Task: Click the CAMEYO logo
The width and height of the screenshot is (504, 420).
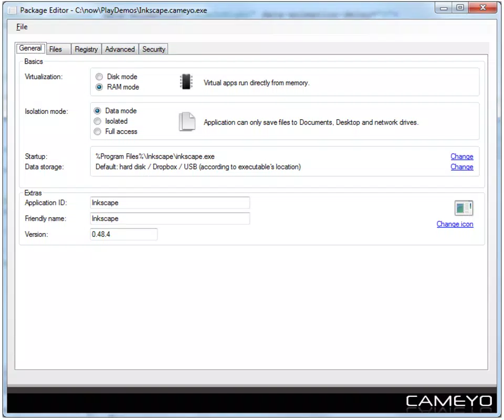Action: (x=449, y=402)
